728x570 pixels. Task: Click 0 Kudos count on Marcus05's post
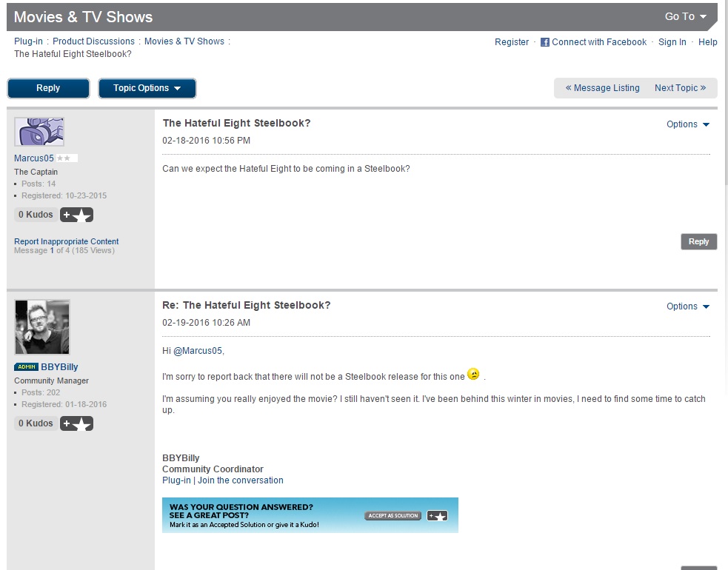tap(36, 215)
